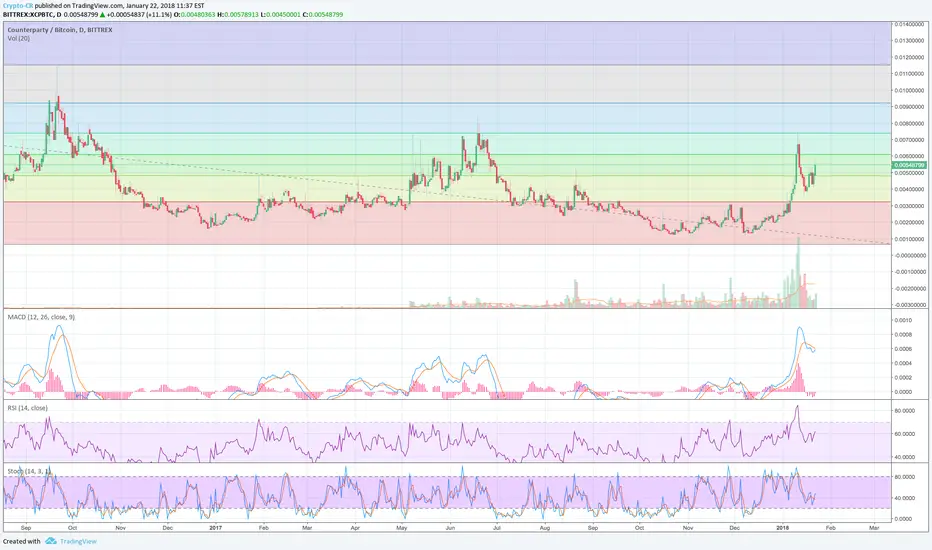Click the 2018 label on the time axis
Screen dimensions: 932x550
point(782,527)
